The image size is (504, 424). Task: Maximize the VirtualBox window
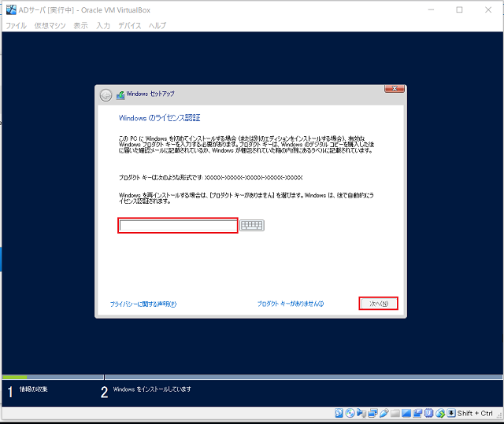460,10
